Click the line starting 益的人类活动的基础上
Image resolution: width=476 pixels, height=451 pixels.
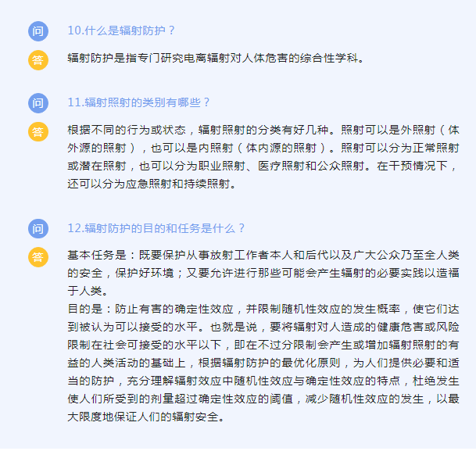click(263, 363)
